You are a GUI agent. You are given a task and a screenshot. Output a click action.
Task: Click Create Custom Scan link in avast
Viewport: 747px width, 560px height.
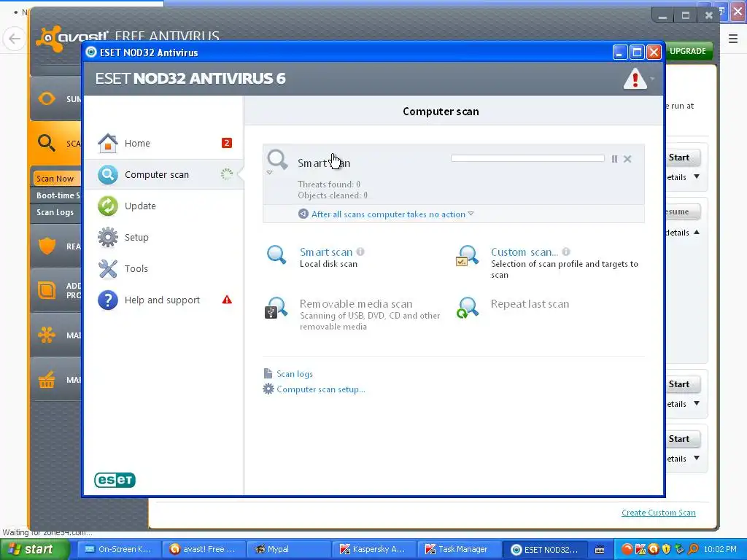(x=659, y=513)
